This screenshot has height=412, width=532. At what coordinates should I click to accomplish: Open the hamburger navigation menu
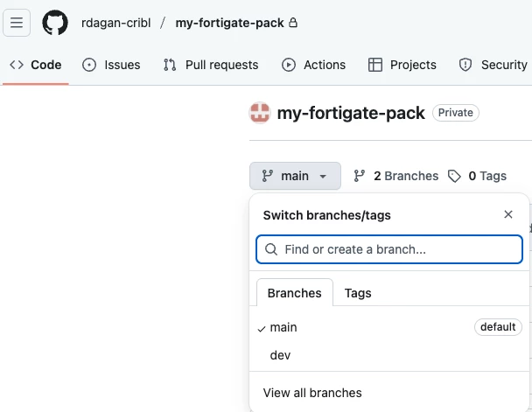click(17, 23)
